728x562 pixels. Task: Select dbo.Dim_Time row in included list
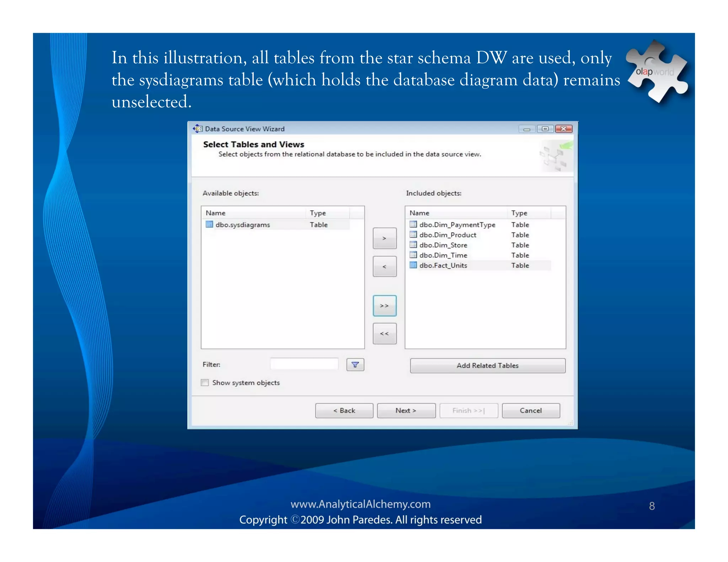[x=443, y=255]
